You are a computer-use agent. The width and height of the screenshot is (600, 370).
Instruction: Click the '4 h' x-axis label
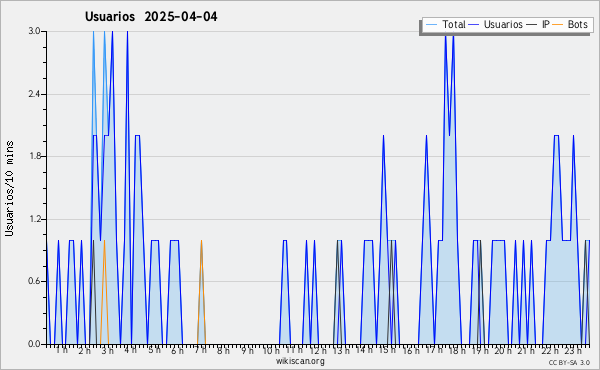click(130, 350)
